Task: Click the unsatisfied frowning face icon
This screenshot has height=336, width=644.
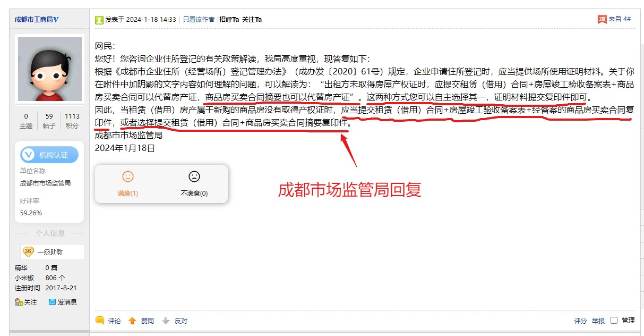Action: point(194,177)
